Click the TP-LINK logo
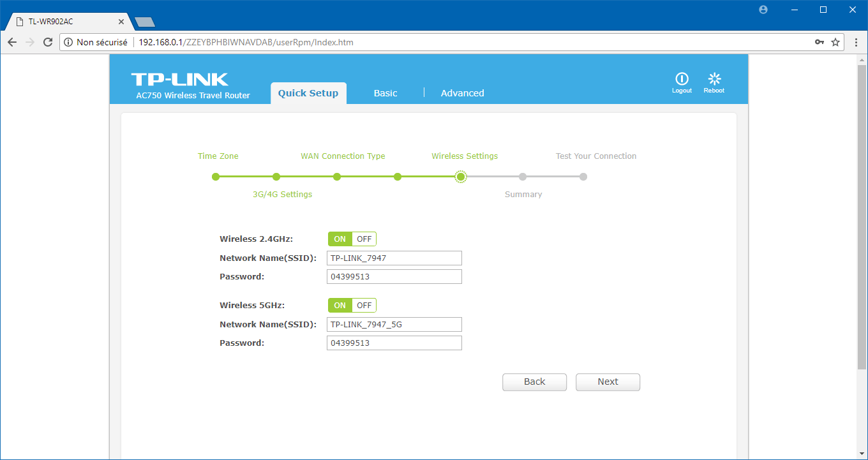This screenshot has height=460, width=868. click(x=179, y=79)
